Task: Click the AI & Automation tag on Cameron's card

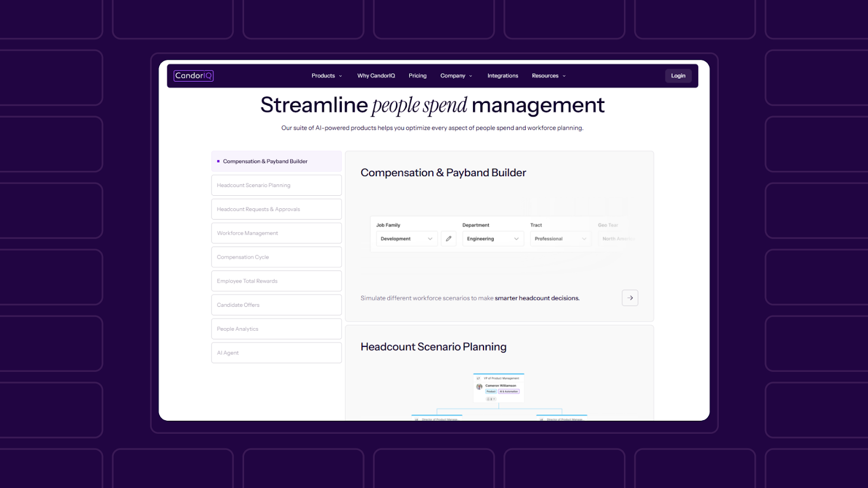Action: [x=509, y=391]
